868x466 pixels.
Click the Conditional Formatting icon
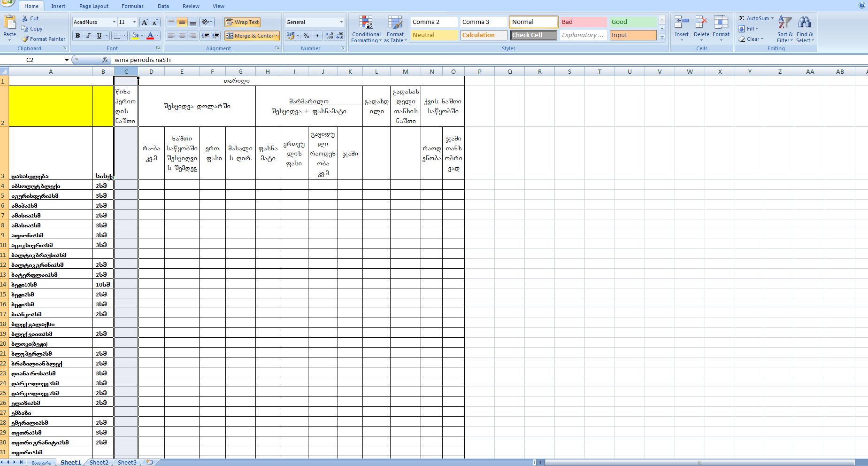click(366, 29)
